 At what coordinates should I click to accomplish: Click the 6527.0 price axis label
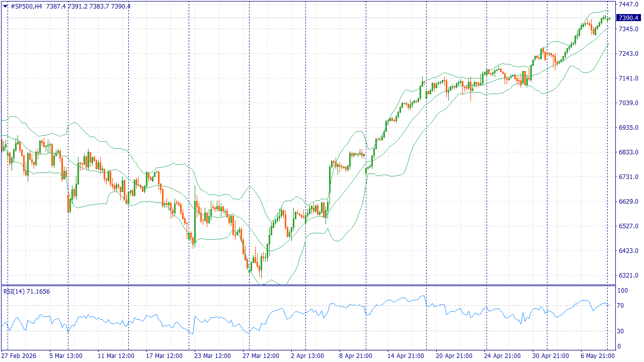(x=628, y=226)
